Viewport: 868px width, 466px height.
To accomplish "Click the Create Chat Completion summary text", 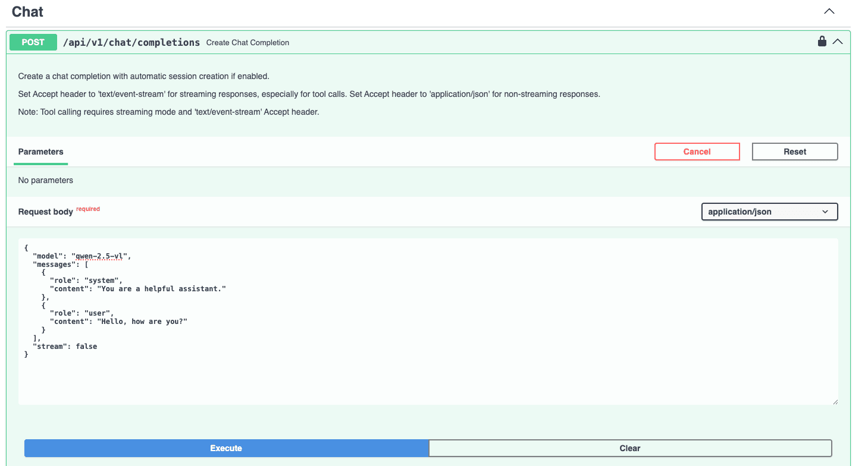I will [x=247, y=42].
